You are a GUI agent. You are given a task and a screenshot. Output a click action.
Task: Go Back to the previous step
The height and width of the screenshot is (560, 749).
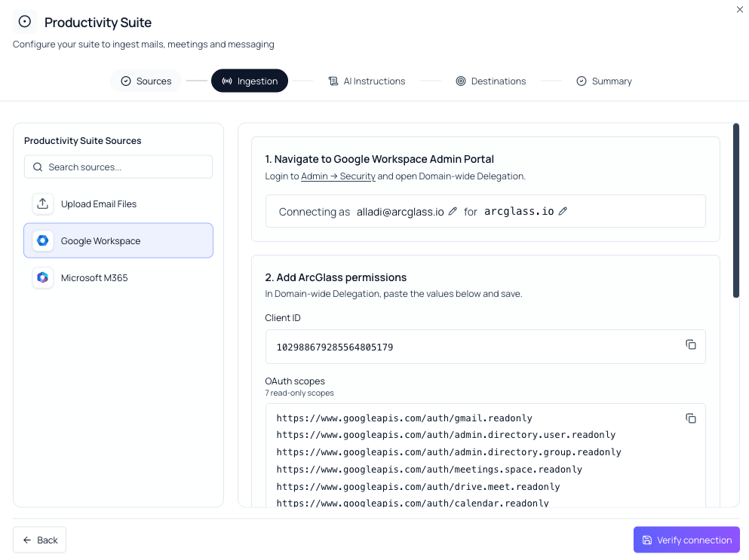(40, 540)
